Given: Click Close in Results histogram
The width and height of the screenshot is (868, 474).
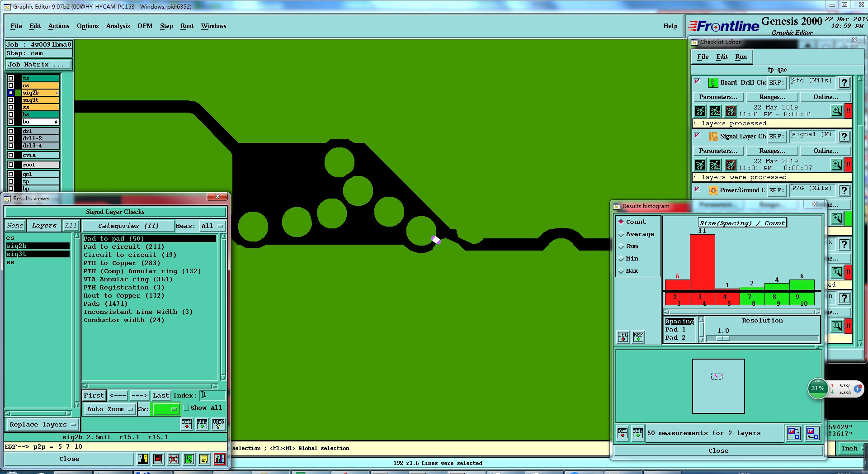Looking at the screenshot, I should point(718,451).
